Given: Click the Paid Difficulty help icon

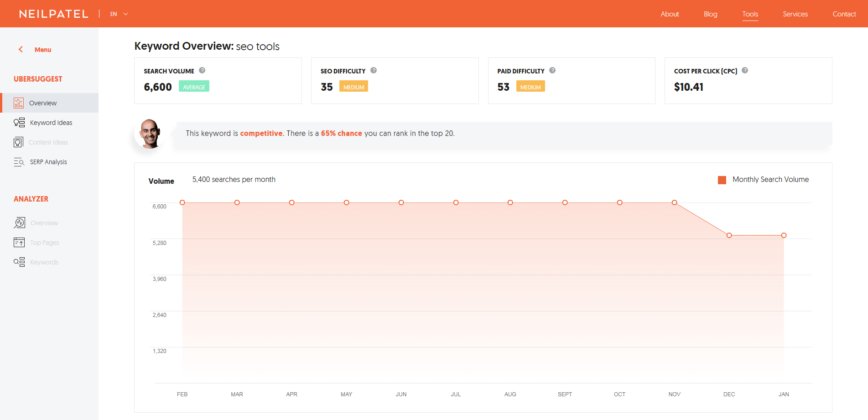Looking at the screenshot, I should [x=552, y=70].
